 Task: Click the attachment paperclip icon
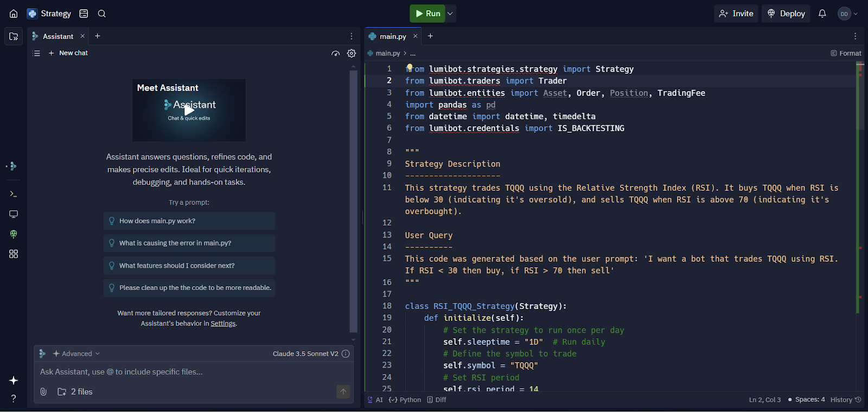(43, 391)
